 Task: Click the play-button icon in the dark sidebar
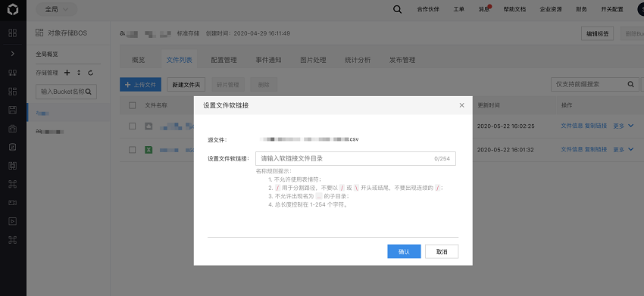[x=13, y=221]
